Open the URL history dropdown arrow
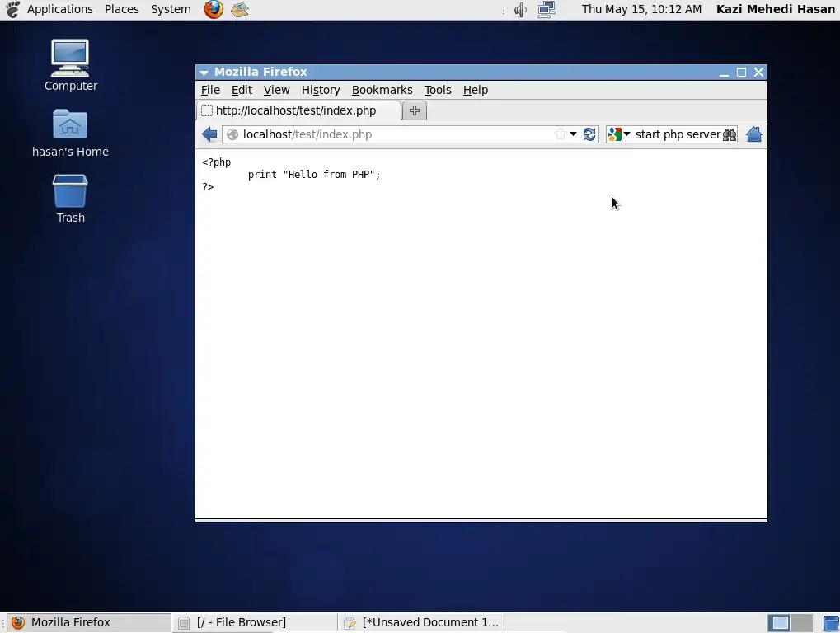Screen dimensions: 840x633 573,134
